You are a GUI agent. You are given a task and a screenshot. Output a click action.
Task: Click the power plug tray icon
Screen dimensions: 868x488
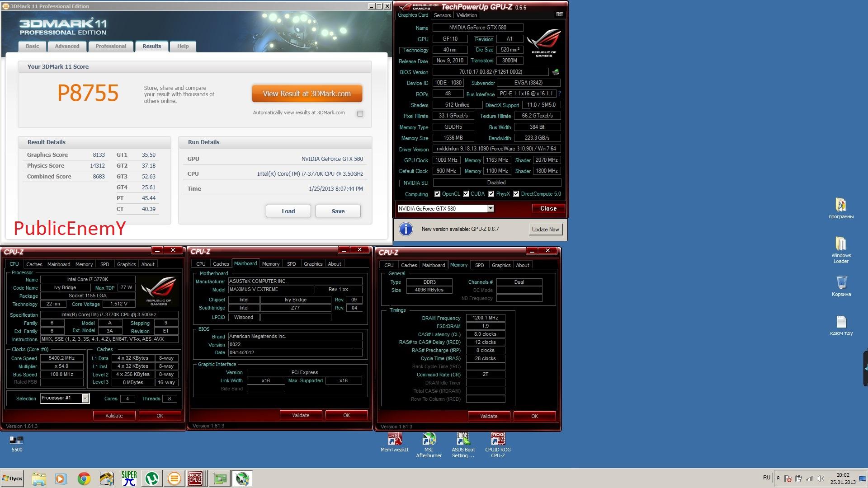point(798,479)
